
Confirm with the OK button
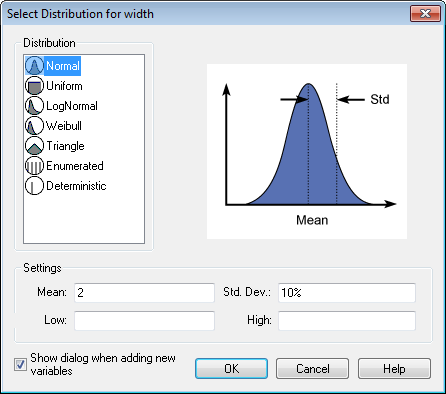point(231,369)
